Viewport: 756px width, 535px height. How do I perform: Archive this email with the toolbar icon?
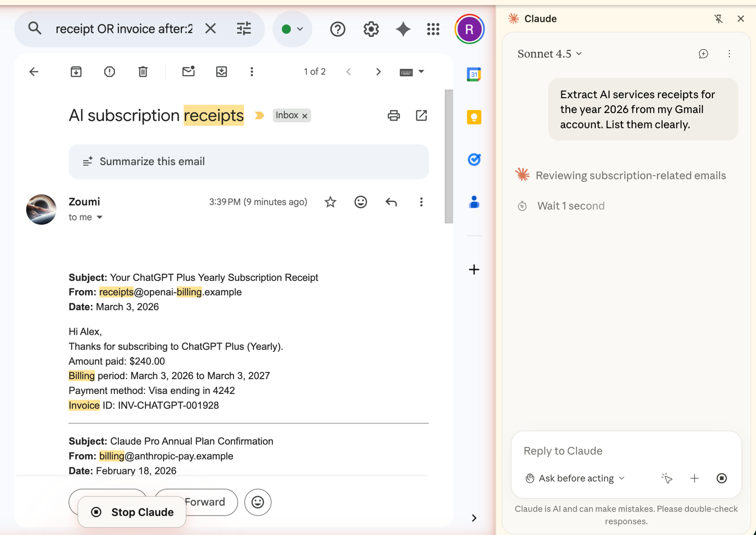pyautogui.click(x=76, y=72)
